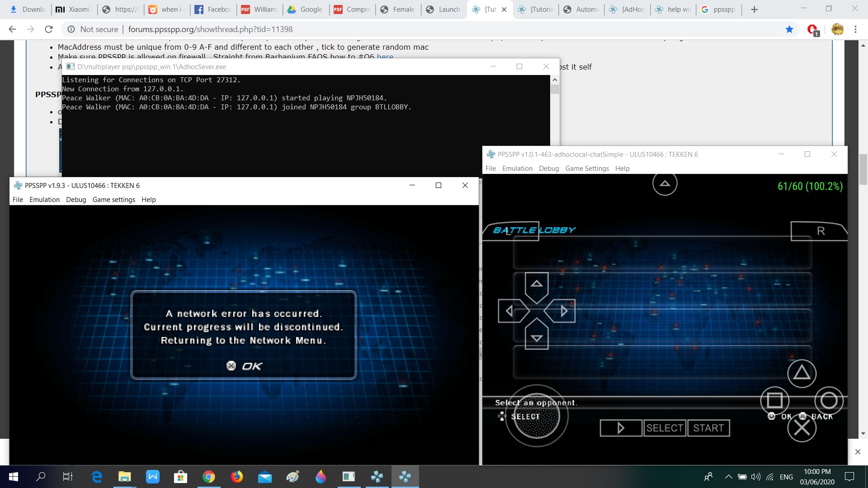The height and width of the screenshot is (488, 868).
Task: Expand the top arrow overlay button
Action: click(x=665, y=183)
